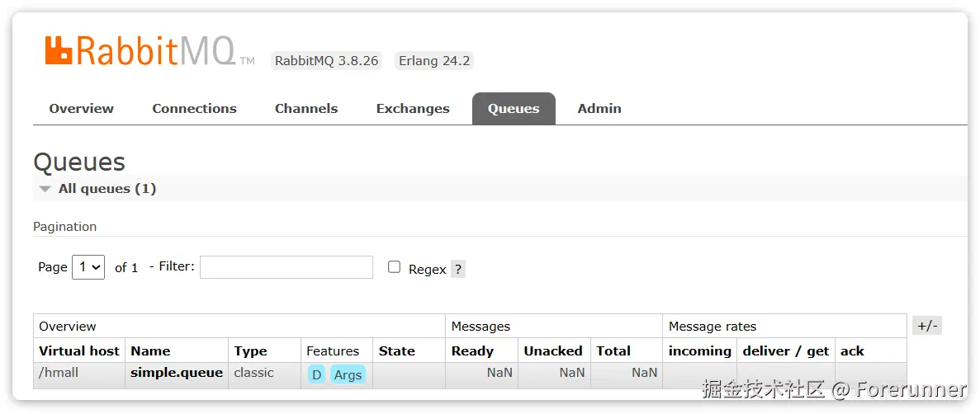
Task: Sort by the Total messages column
Action: click(x=613, y=350)
